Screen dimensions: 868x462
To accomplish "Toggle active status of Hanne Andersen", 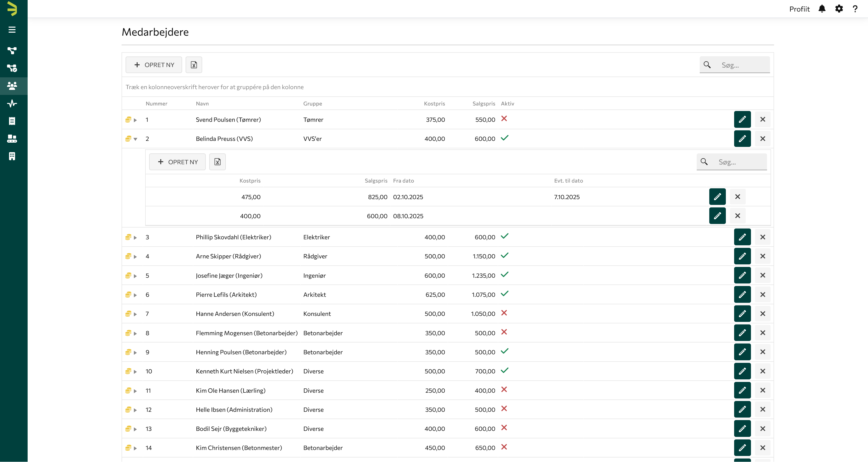I will click(504, 313).
